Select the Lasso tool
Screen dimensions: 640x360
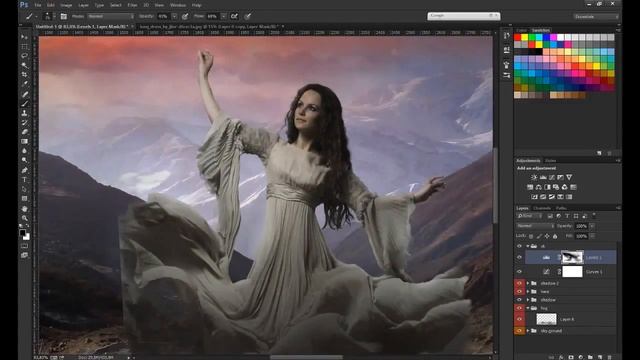click(24, 56)
